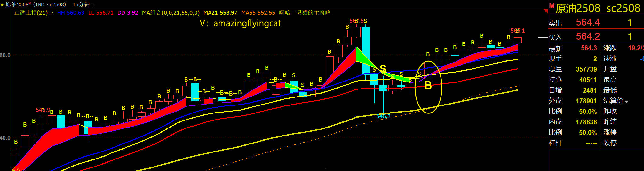Click the 卖出 label in quote panel

click(555, 23)
